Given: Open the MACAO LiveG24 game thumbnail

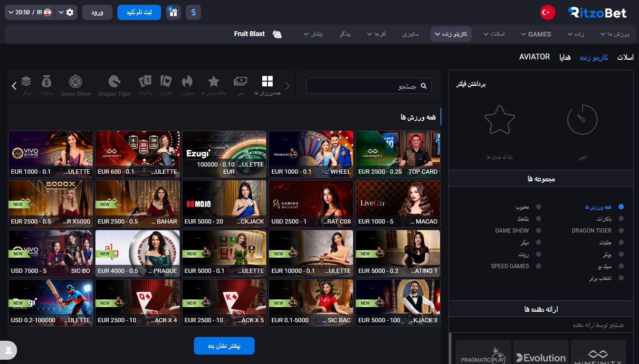Looking at the screenshot, I should pos(398,204).
